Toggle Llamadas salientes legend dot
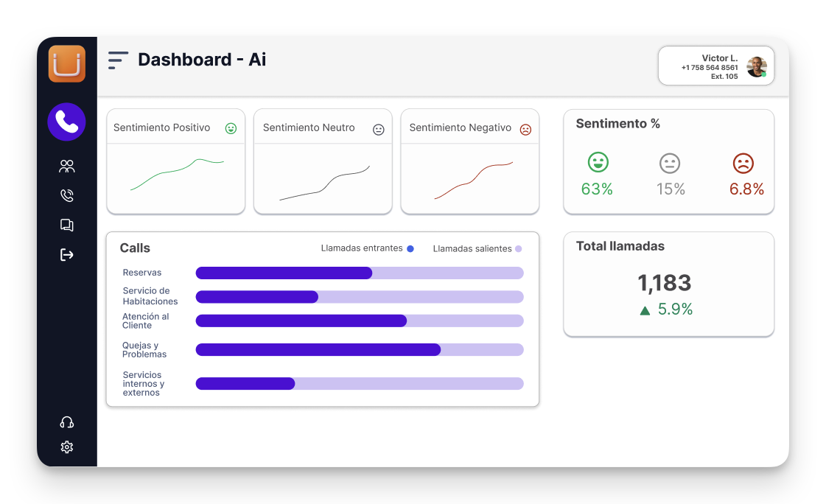The image size is (826, 504). [518, 249]
